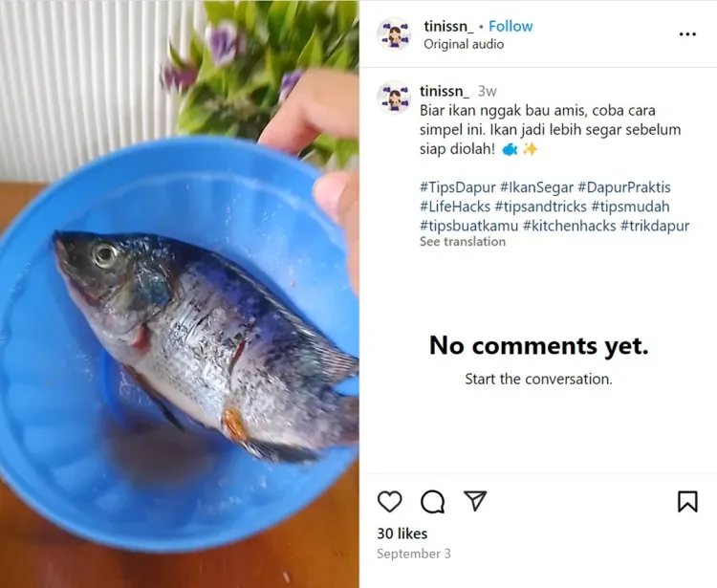This screenshot has height=588, width=717.
Task: Open the #LifeHacks hashtag
Action: tap(455, 207)
